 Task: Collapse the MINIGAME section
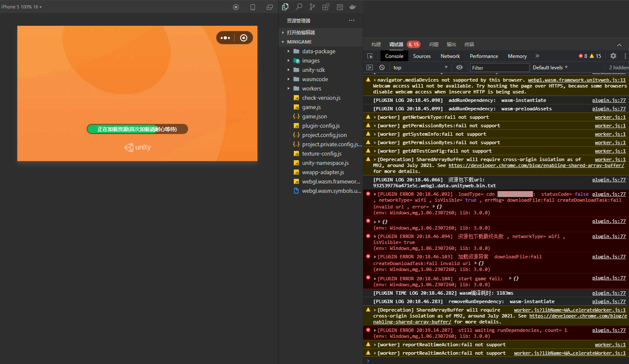click(320, 42)
